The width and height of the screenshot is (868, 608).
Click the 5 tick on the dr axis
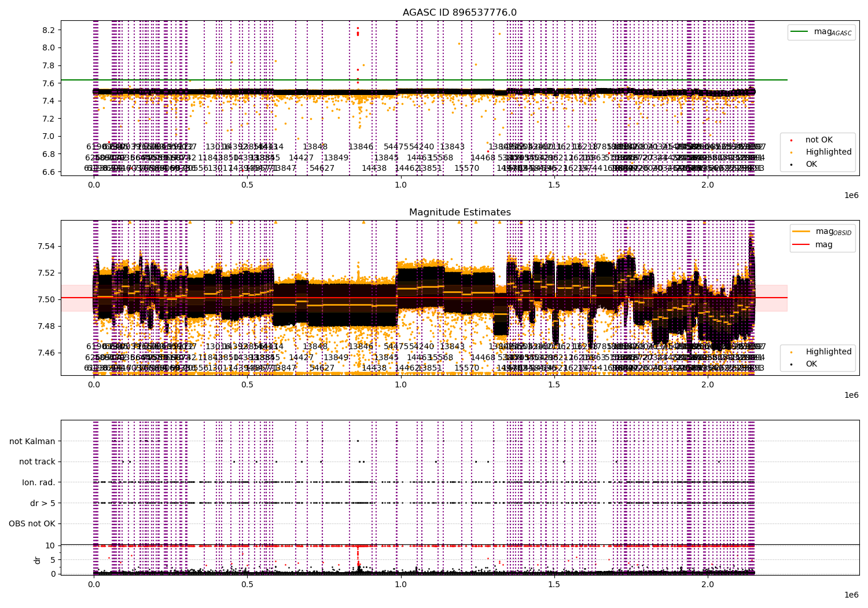coord(53,560)
